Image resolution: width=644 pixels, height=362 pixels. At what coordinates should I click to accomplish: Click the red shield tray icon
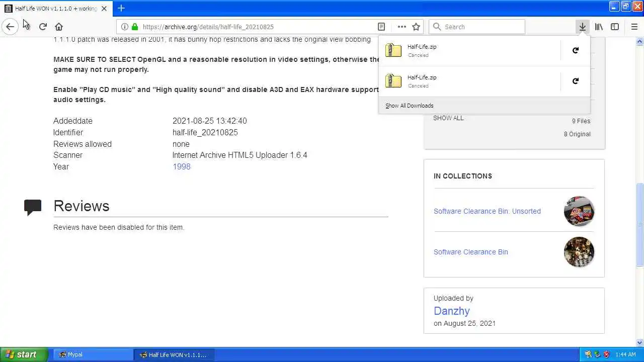606,354
